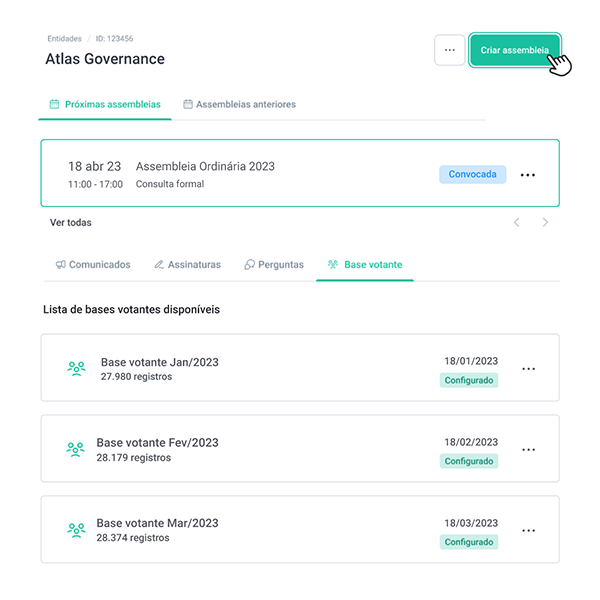Open the Assinaturas tab
Screen dimensions: 600x600
(188, 265)
